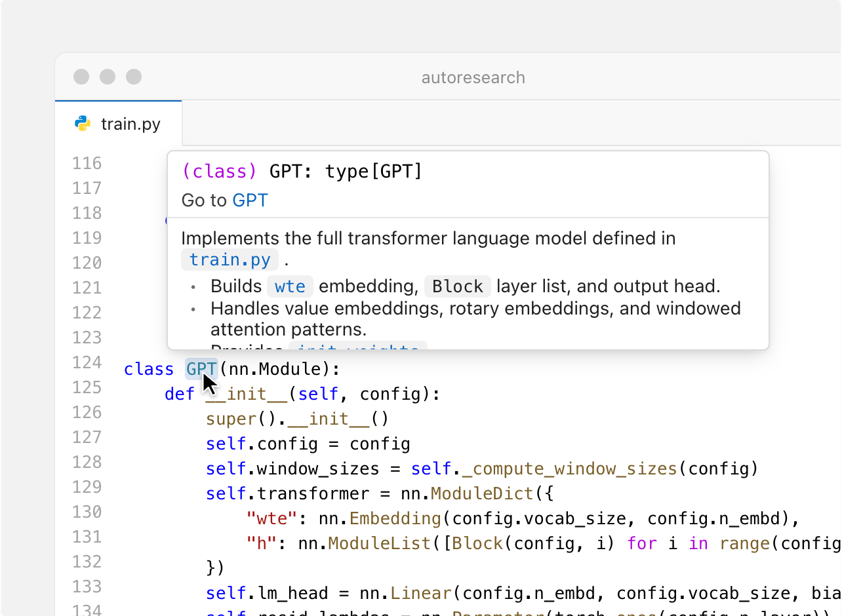This screenshot has height=616, width=842.
Task: Click the "wte" string on line 130
Action: [x=272, y=518]
